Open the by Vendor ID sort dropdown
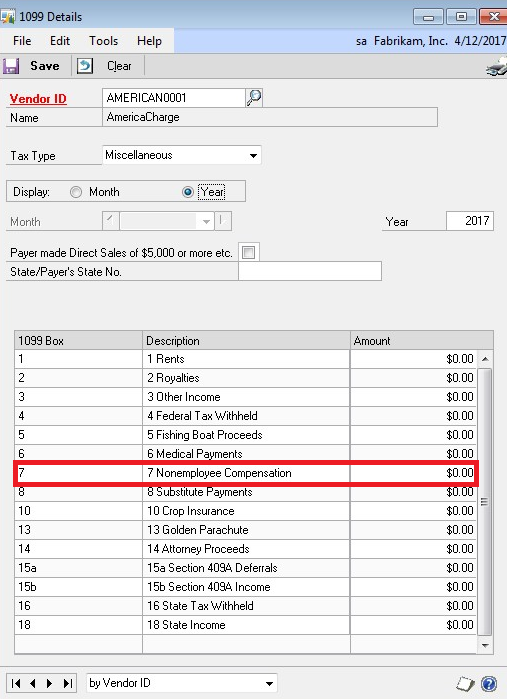Image resolution: width=507 pixels, height=699 pixels. pyautogui.click(x=269, y=683)
